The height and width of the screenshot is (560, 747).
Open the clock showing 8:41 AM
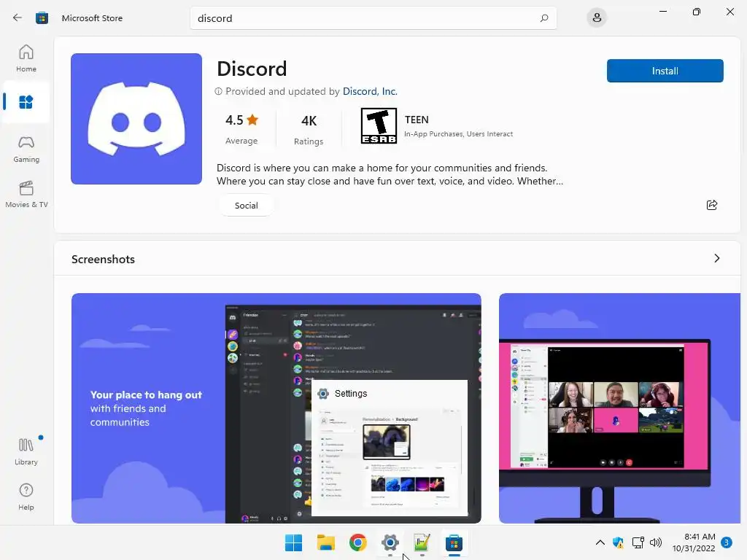tap(694, 542)
